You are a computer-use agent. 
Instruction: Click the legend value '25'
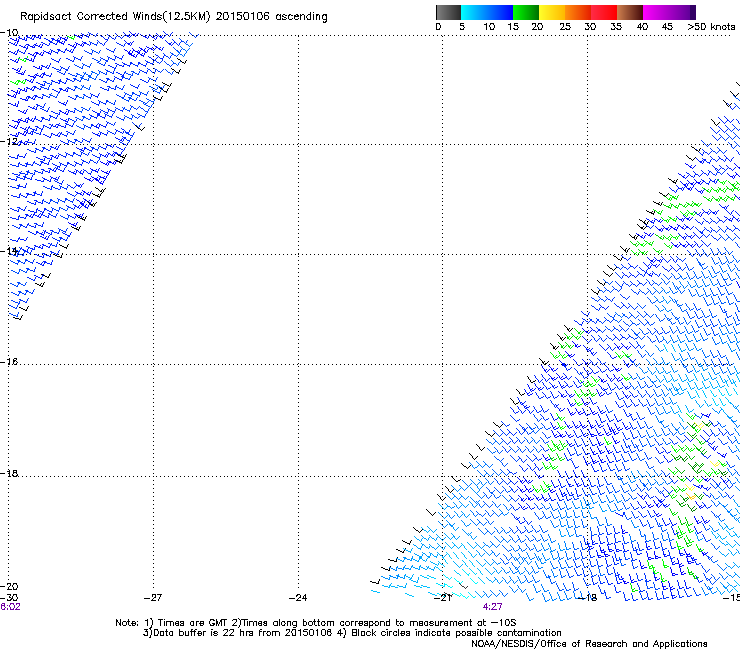(564, 27)
